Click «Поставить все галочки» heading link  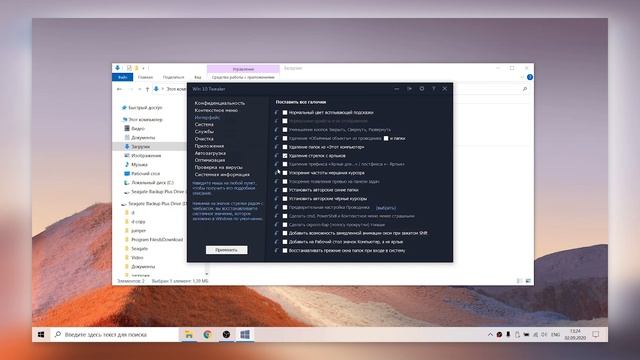click(301, 102)
